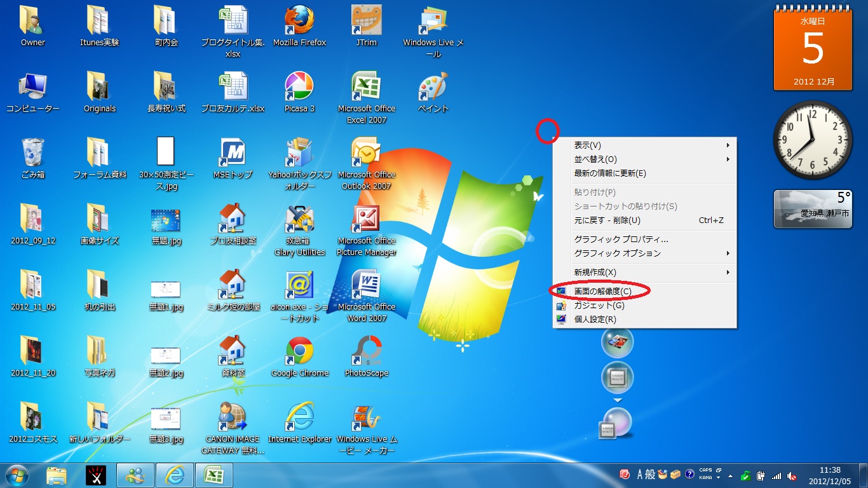Open the Mozilla Firefox desktop shortcut
Screen dimensions: 868x488
pyautogui.click(x=299, y=27)
